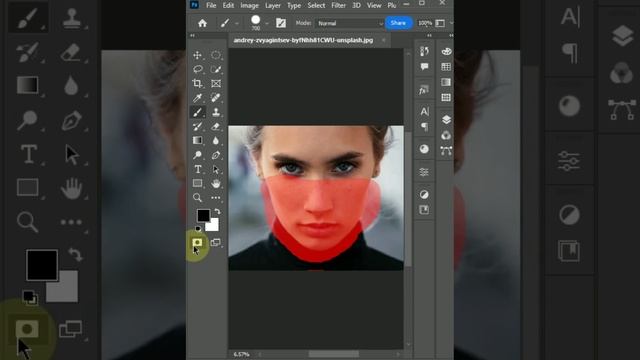Open the blending Mode Normal dropdown
This screenshot has width=640, height=360.
pyautogui.click(x=350, y=23)
